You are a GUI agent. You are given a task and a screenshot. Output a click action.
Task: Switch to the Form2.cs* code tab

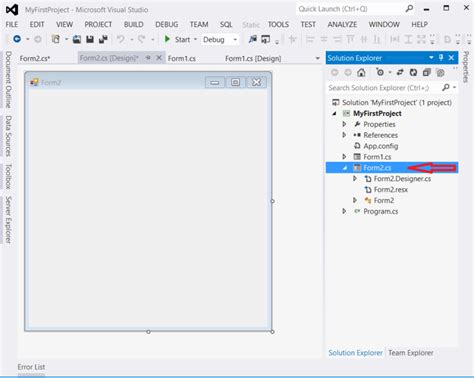click(35, 58)
